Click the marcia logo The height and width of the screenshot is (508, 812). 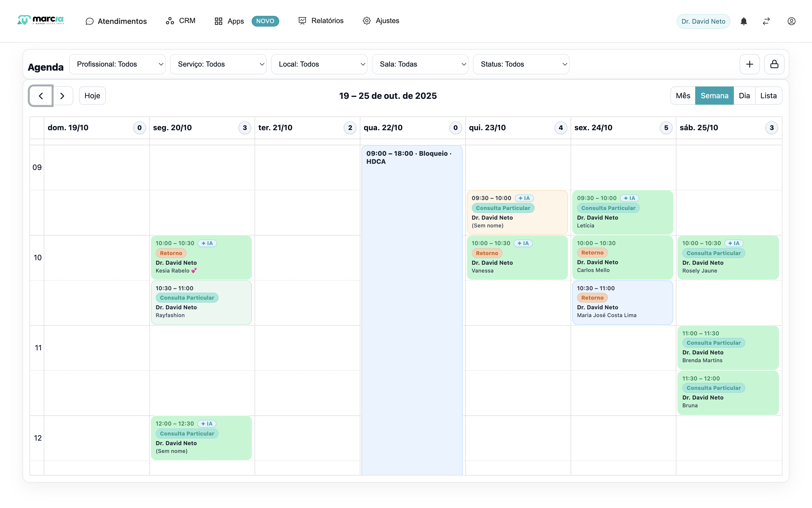click(41, 20)
